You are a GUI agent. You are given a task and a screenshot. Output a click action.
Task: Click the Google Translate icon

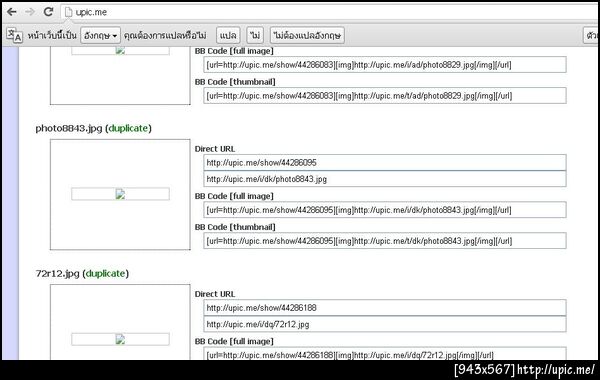click(x=15, y=36)
